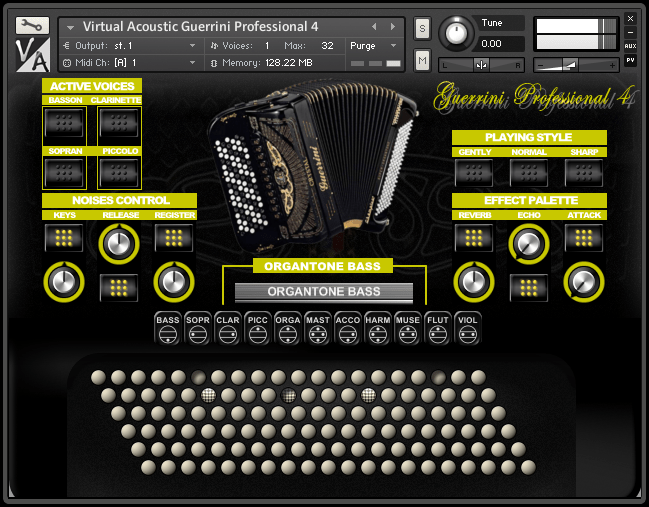This screenshot has width=649, height=507.
Task: Toggle the PICCOLO active voice
Action: pyautogui.click(x=119, y=173)
